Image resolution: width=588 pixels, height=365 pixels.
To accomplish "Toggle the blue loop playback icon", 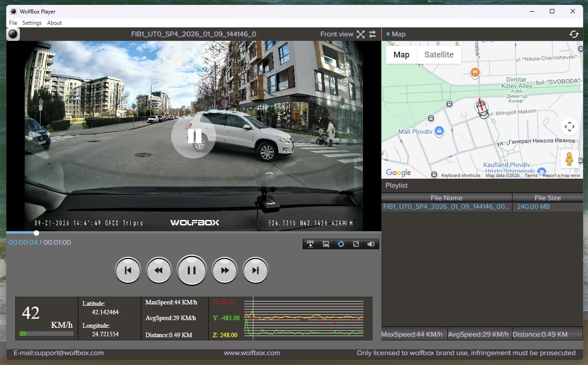I will [x=341, y=244].
